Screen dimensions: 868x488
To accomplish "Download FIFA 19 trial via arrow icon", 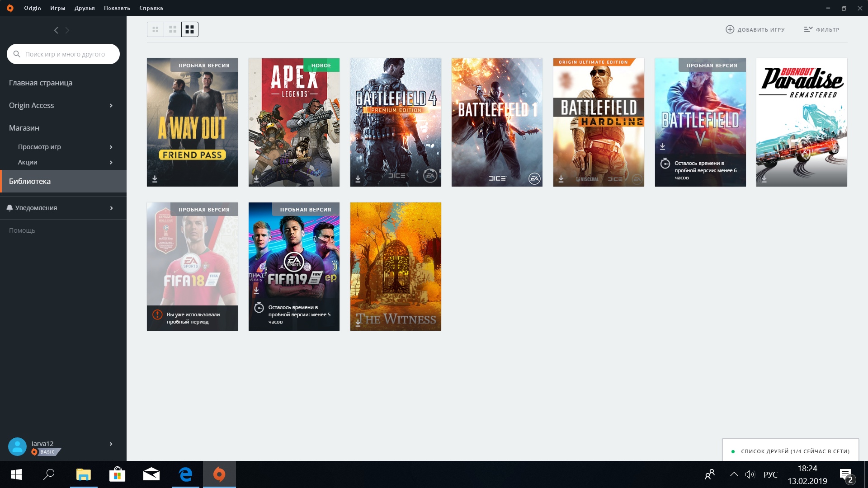I will pyautogui.click(x=256, y=290).
